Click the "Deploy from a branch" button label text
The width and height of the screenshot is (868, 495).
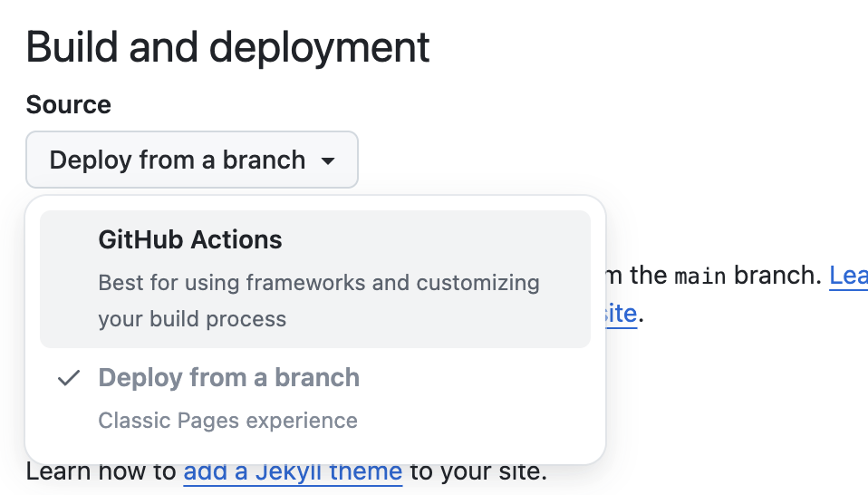coord(178,160)
